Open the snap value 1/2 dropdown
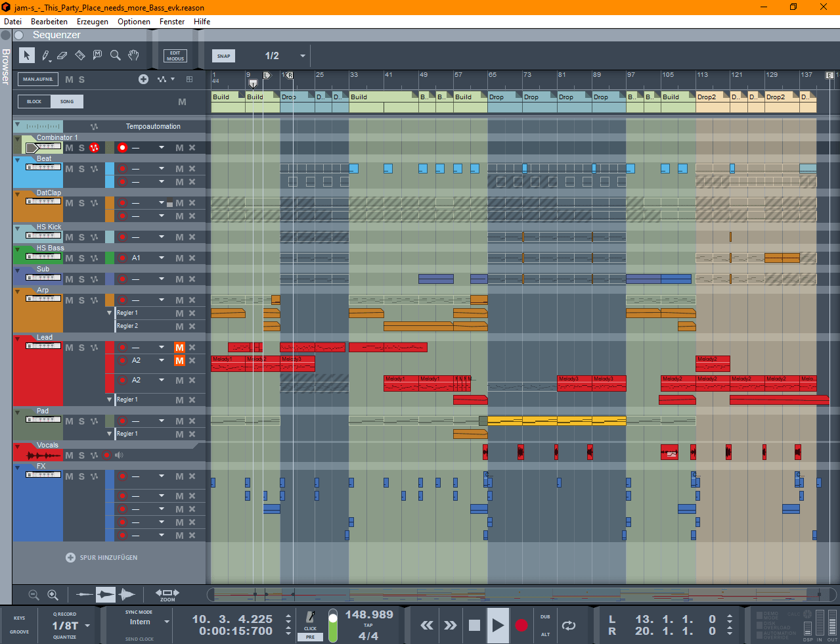The width and height of the screenshot is (840, 644). pyautogui.click(x=303, y=56)
